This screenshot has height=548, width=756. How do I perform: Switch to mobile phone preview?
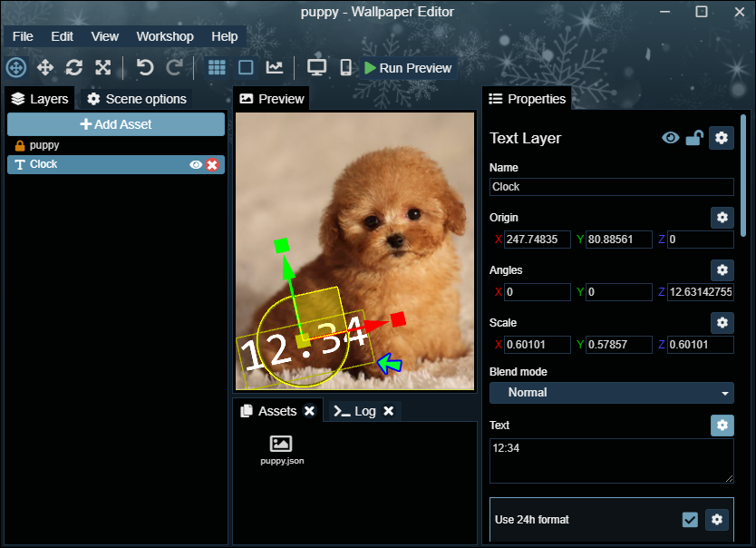pyautogui.click(x=345, y=67)
